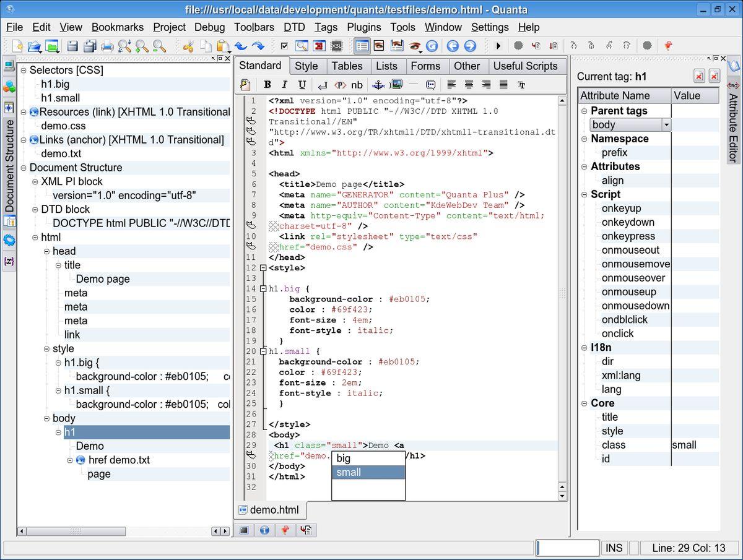Open the Bookmarks menu
This screenshot has height=560, width=743.
click(118, 27)
